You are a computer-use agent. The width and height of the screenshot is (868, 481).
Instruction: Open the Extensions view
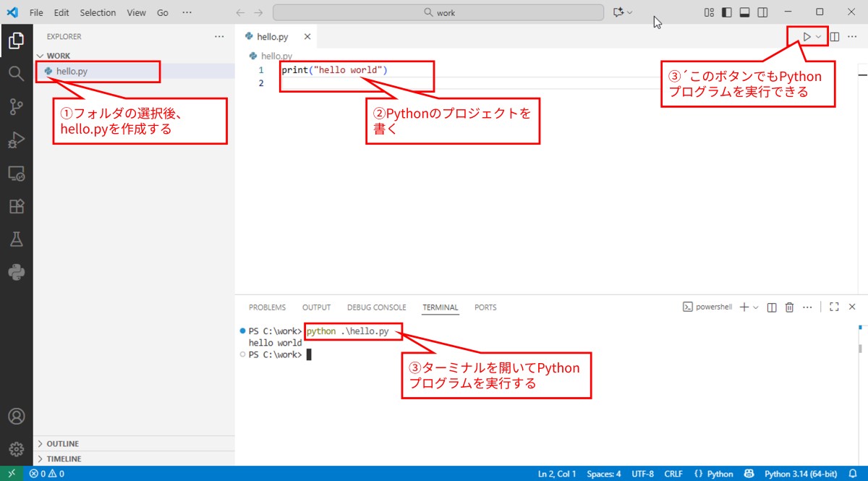[16, 206]
